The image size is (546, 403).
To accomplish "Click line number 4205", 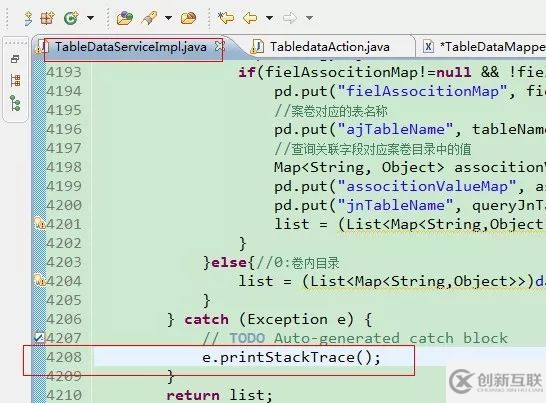I will pos(64,300).
